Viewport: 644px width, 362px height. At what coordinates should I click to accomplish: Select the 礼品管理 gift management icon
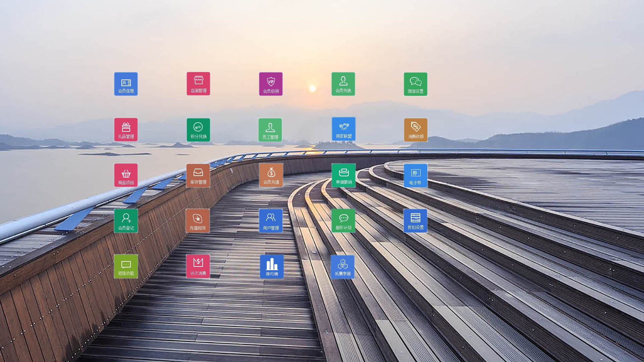click(126, 130)
